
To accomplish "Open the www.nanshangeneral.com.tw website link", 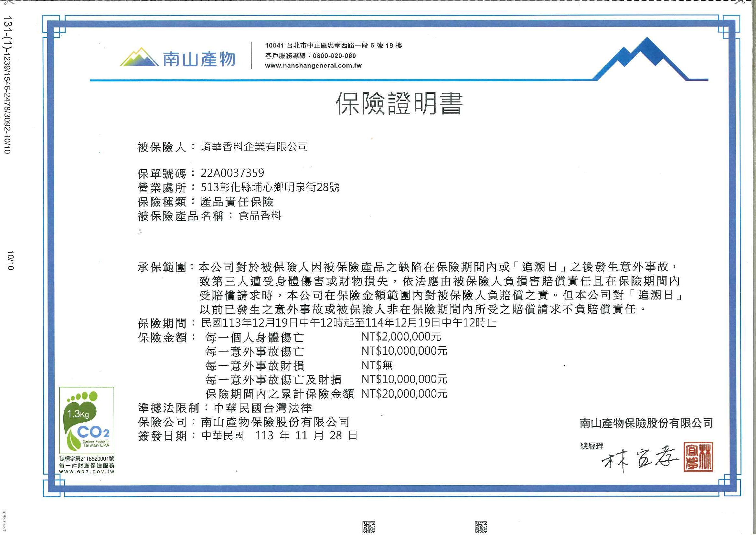I will (x=313, y=66).
